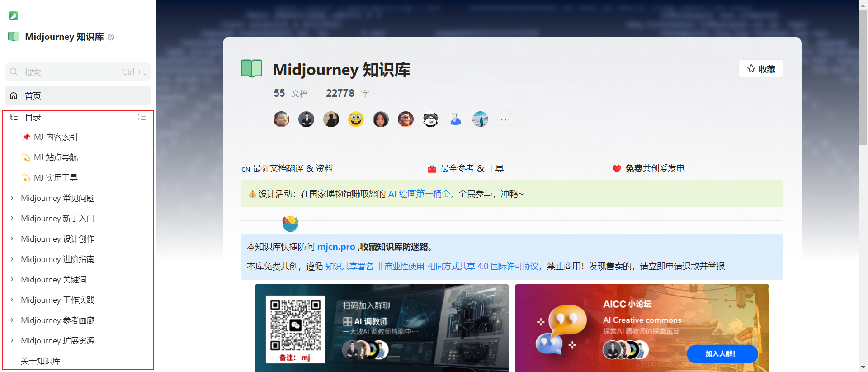Click the 22778 字 count
Image resolution: width=868 pixels, height=372 pixels.
(348, 93)
